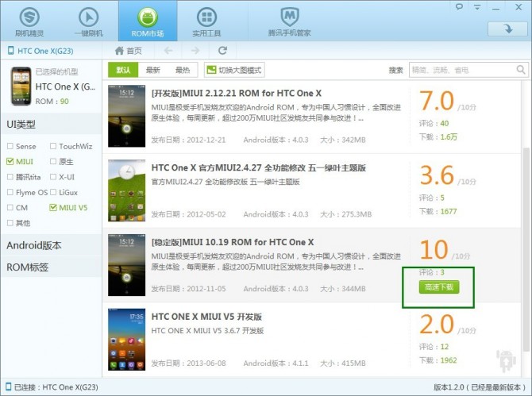This screenshot has width=532, height=396.
Task: Click 评论：5 comment count
Action: tap(432, 198)
